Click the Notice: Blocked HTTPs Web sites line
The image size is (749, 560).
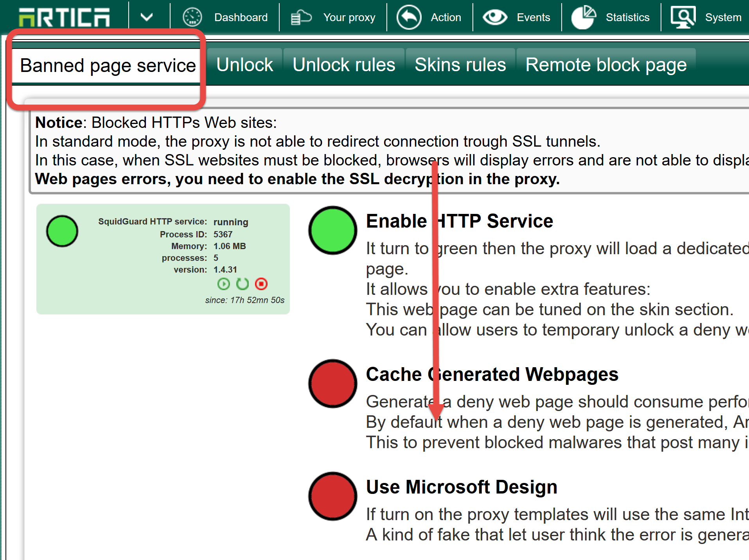(x=156, y=123)
